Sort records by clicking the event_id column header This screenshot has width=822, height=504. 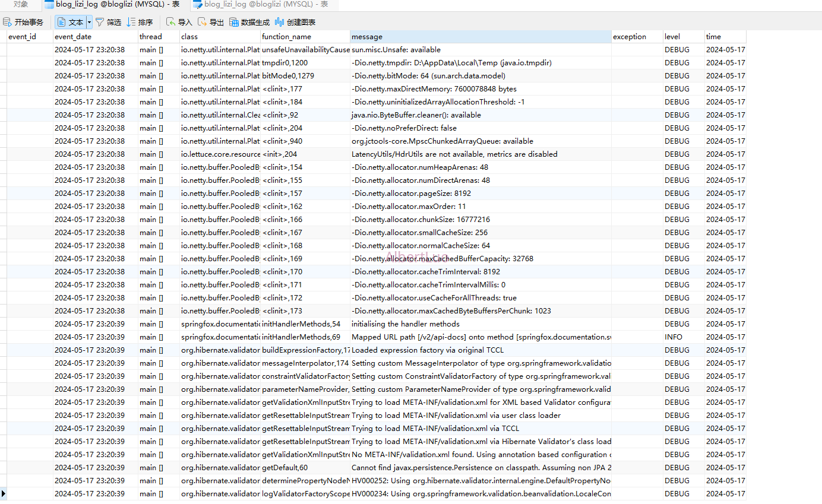point(27,36)
